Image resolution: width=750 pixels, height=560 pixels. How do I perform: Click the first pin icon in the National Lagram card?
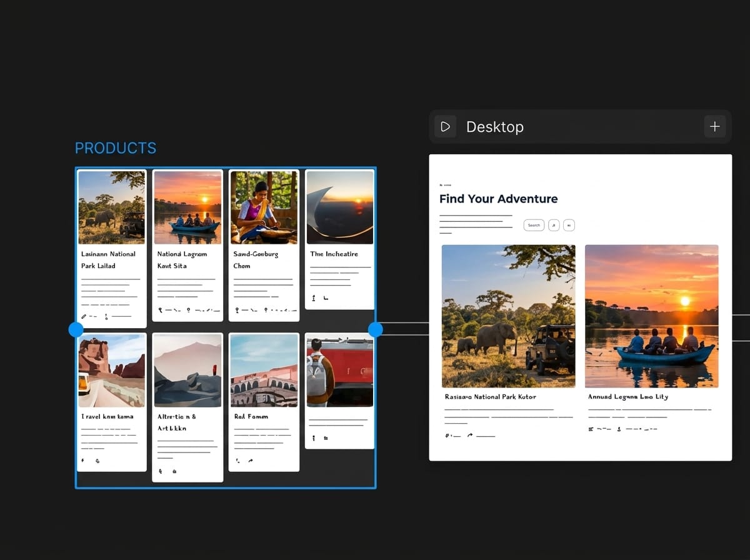[x=161, y=309]
